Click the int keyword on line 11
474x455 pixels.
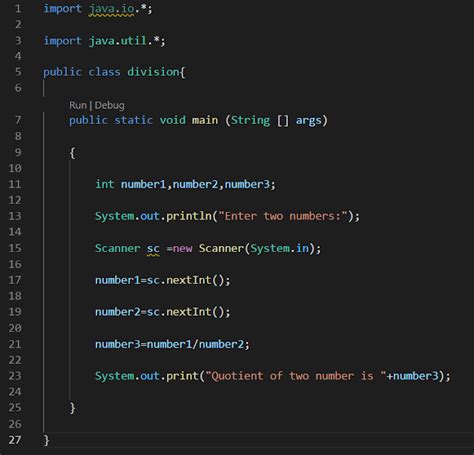(x=105, y=184)
